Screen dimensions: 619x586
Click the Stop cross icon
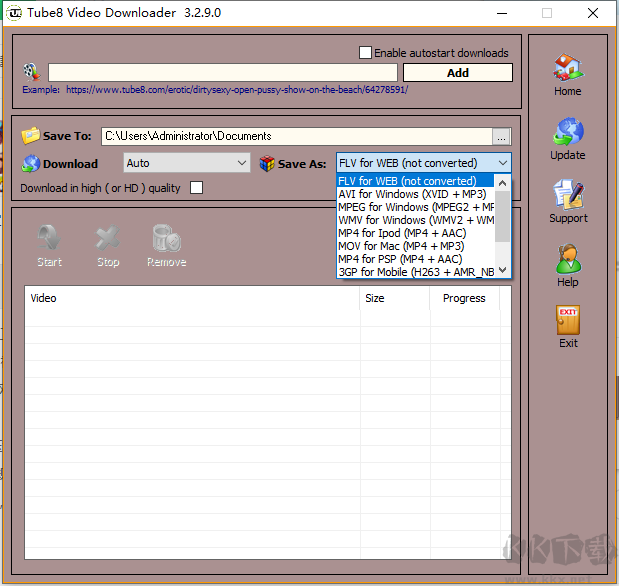108,238
